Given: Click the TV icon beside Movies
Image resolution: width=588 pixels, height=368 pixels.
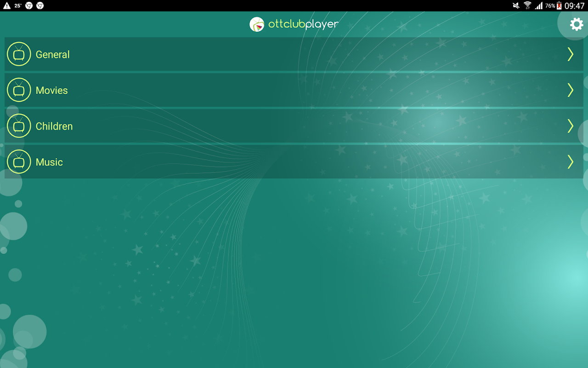Looking at the screenshot, I should [19, 90].
